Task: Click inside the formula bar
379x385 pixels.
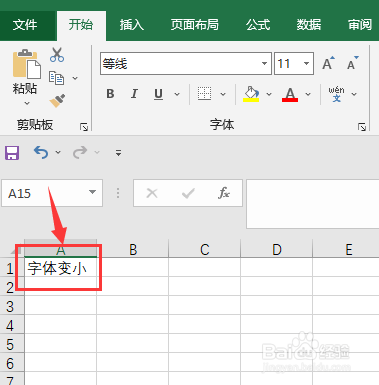Action: pos(313,204)
